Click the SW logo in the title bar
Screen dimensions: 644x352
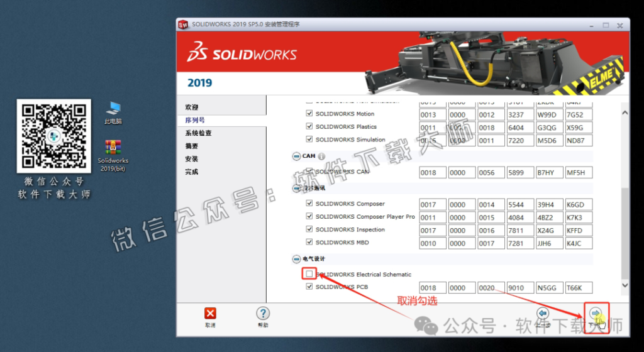pos(183,25)
